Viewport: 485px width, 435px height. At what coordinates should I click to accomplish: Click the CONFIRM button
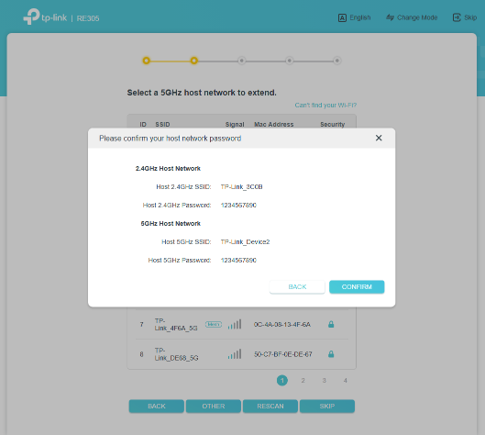tap(357, 287)
